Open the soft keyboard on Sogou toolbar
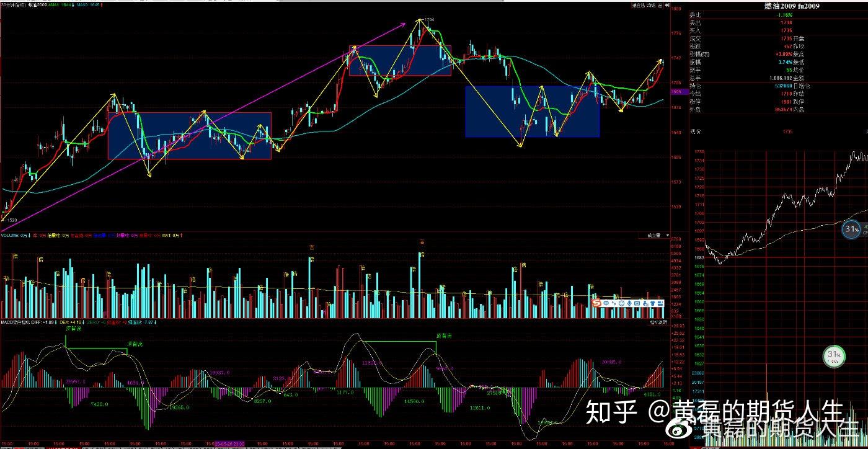The width and height of the screenshot is (868, 449). click(x=637, y=303)
